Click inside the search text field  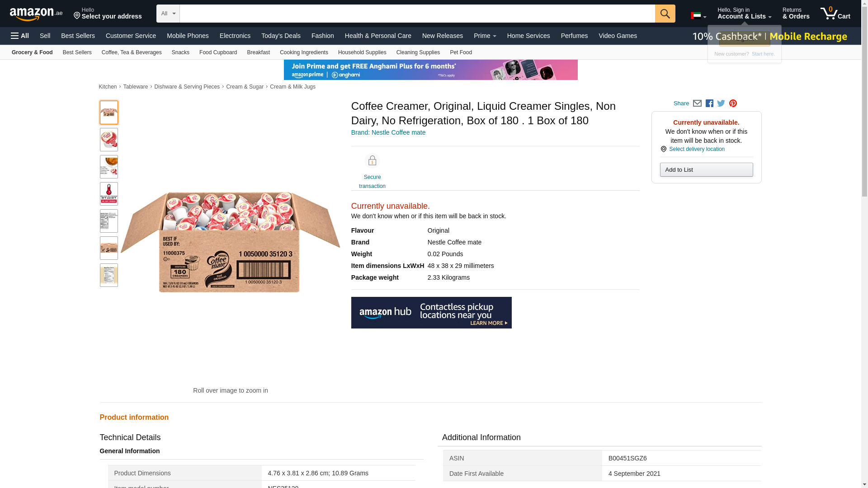417,14
